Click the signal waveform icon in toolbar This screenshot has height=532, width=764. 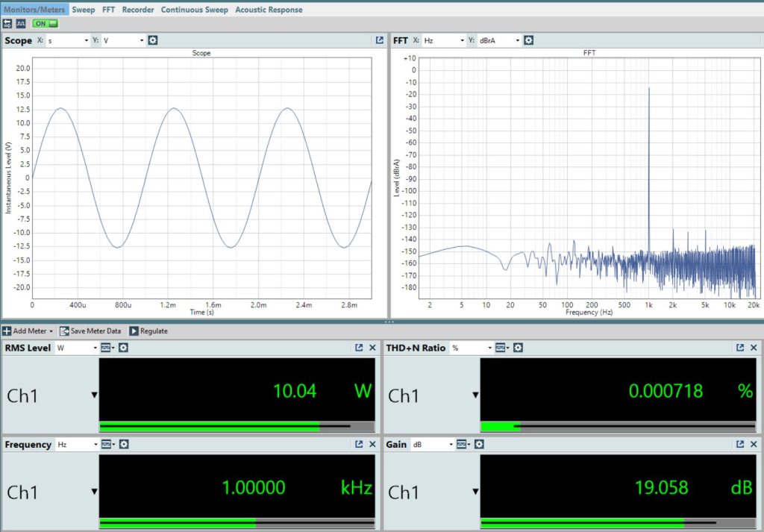coord(20,24)
